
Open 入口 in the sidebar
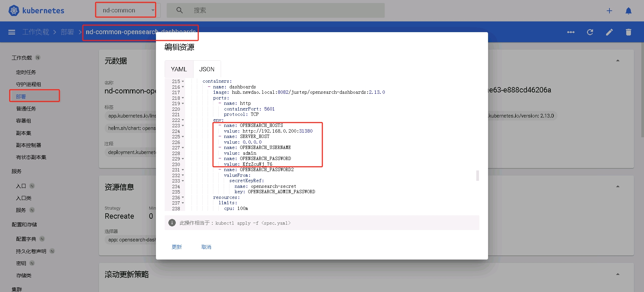click(21, 186)
